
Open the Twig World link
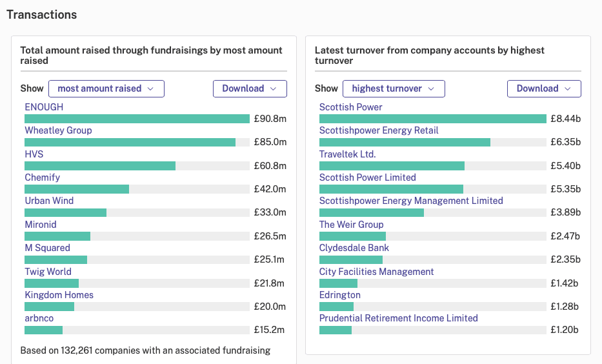[48, 272]
